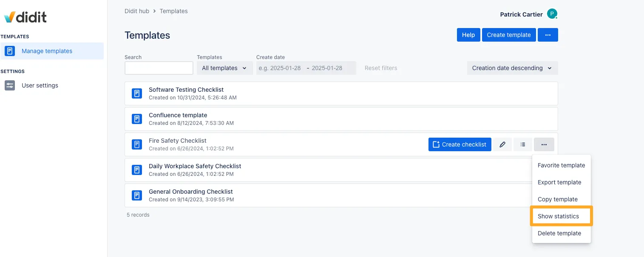Focus the Search input field
644x257 pixels.
[x=159, y=68]
